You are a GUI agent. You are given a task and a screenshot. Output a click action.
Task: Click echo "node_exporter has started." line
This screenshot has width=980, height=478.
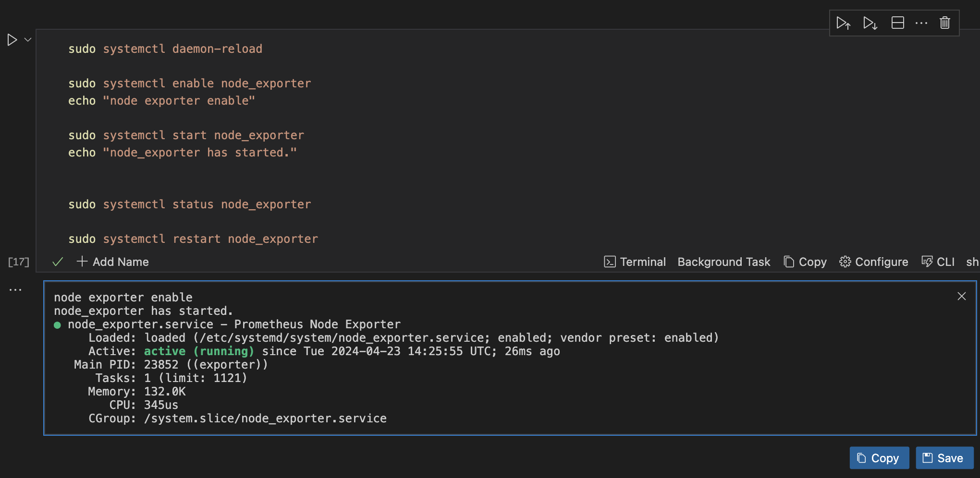[x=183, y=153]
